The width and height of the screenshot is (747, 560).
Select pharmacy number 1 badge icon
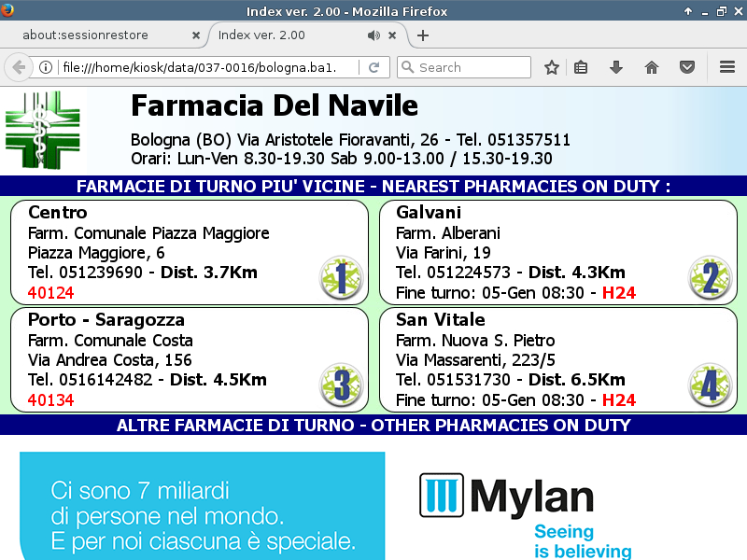click(341, 277)
